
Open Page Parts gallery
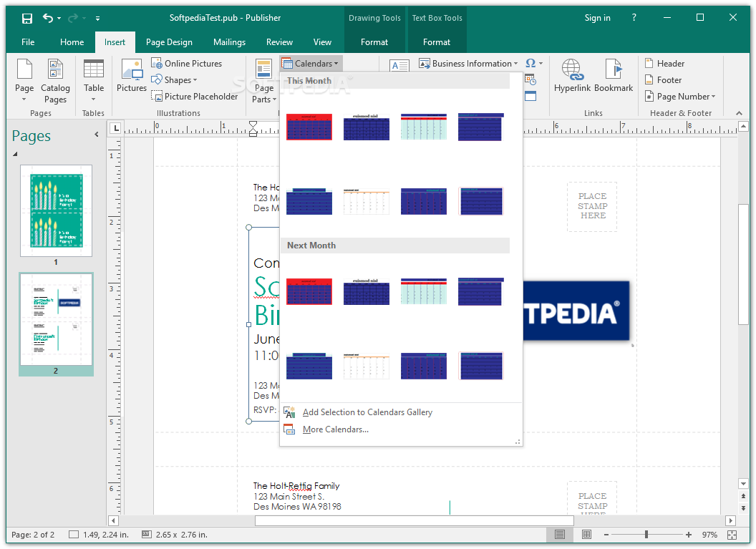pos(263,81)
